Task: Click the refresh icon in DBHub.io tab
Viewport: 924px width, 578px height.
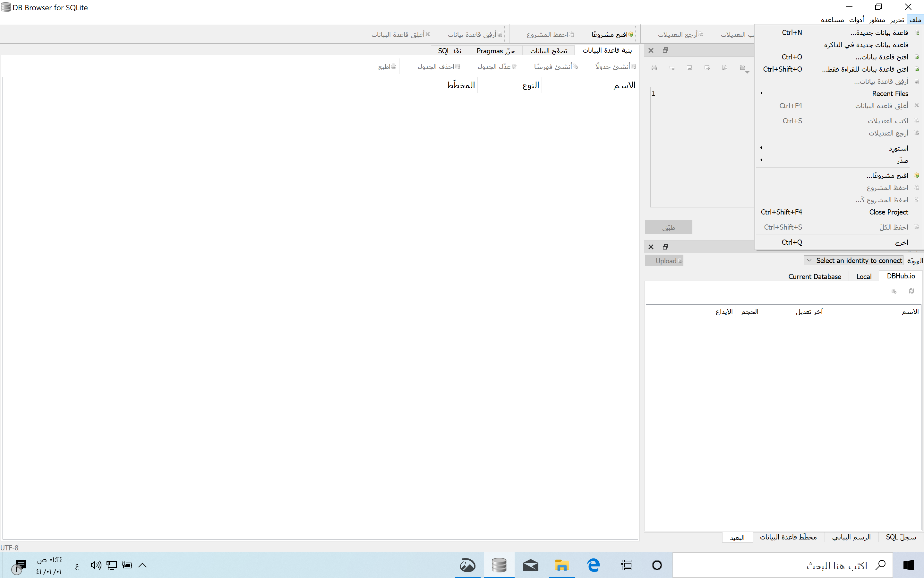Action: click(x=911, y=291)
